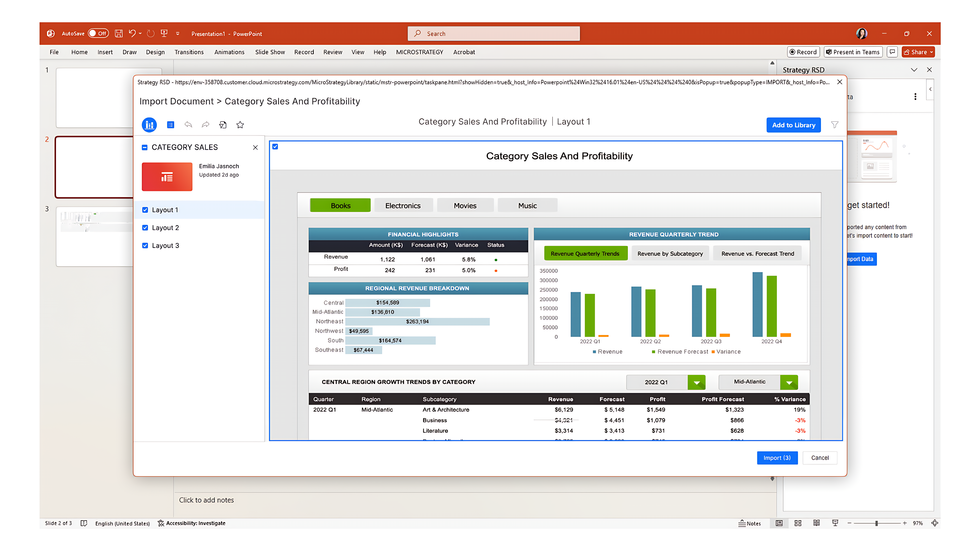The width and height of the screenshot is (980, 551).
Task: Click the redo arrow in dossier toolbar
Action: (x=205, y=125)
